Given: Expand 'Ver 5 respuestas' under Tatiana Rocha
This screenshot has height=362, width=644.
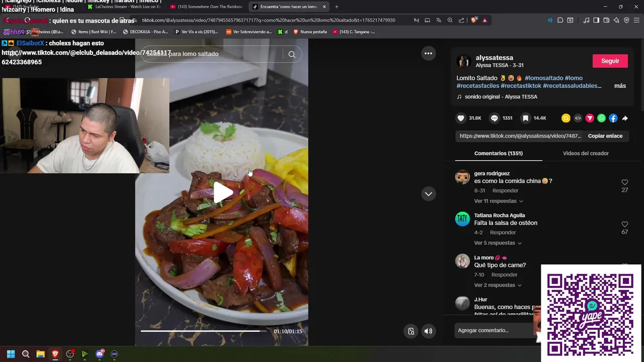Looking at the screenshot, I should [x=498, y=243].
